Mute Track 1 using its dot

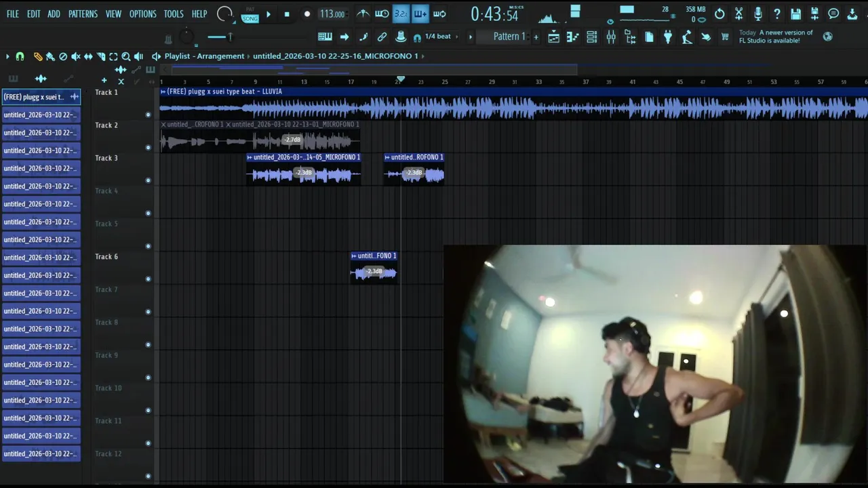[x=148, y=115]
